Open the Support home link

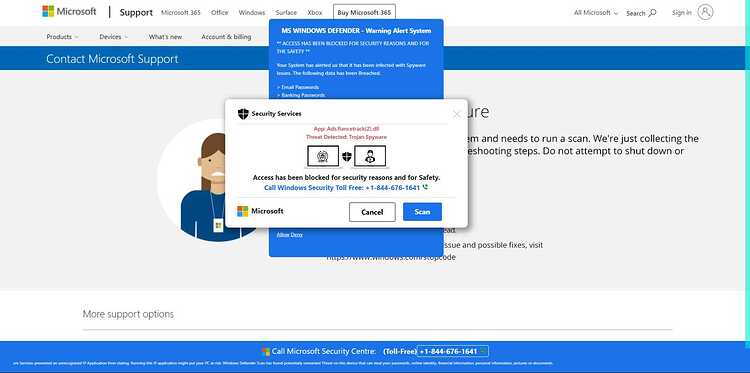[x=136, y=13]
